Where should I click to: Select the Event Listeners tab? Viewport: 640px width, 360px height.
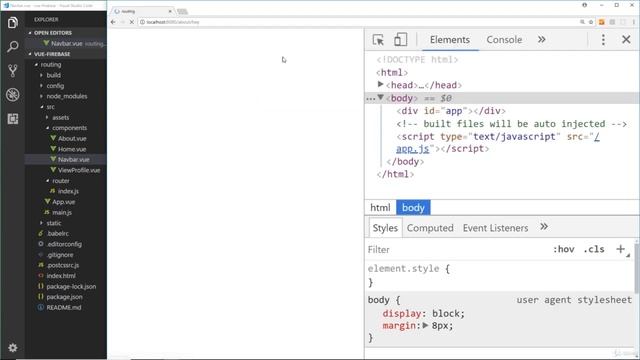pyautogui.click(x=496, y=228)
